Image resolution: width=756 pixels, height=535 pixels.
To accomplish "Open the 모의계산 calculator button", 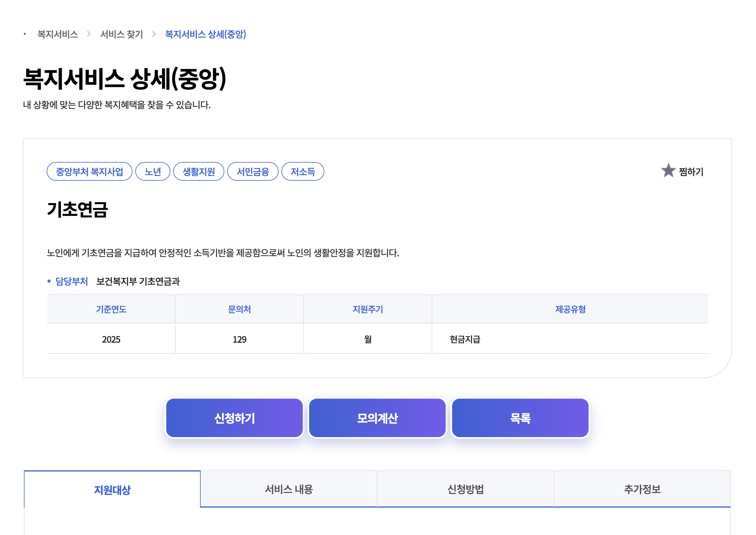I will tap(377, 418).
